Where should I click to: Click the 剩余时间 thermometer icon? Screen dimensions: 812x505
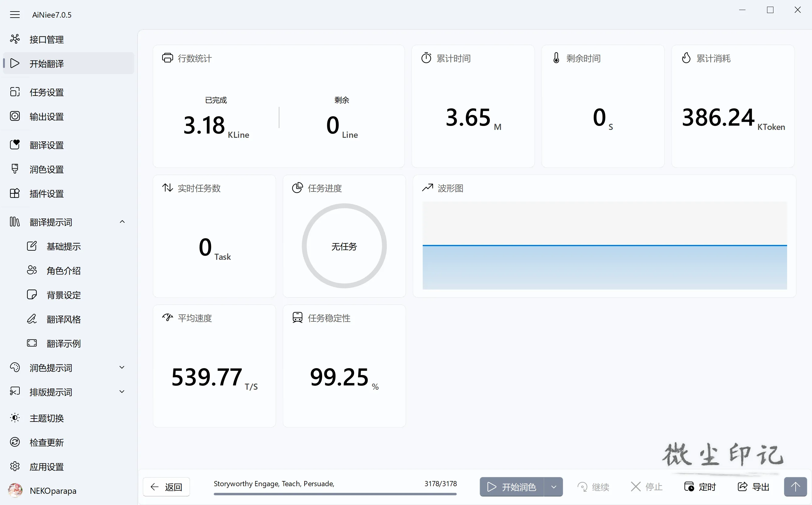556,58
